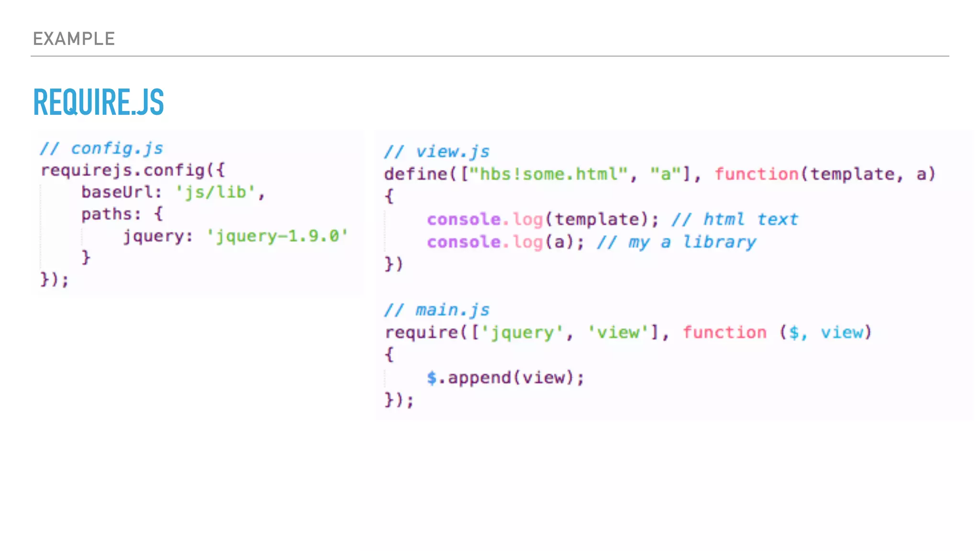Click the EXAMPLE section label

pyautogui.click(x=74, y=39)
